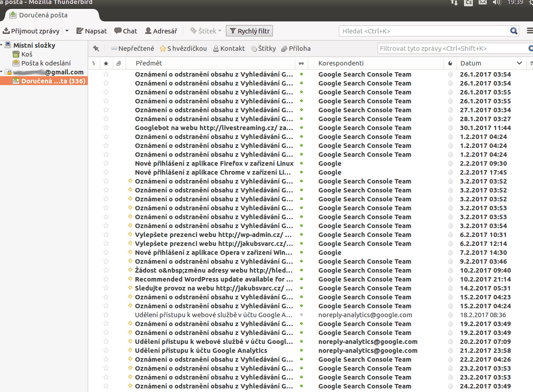The width and height of the screenshot is (533, 392).
Task: Mark the 21.2.2017 23:58 message as junk
Action: click(450, 351)
